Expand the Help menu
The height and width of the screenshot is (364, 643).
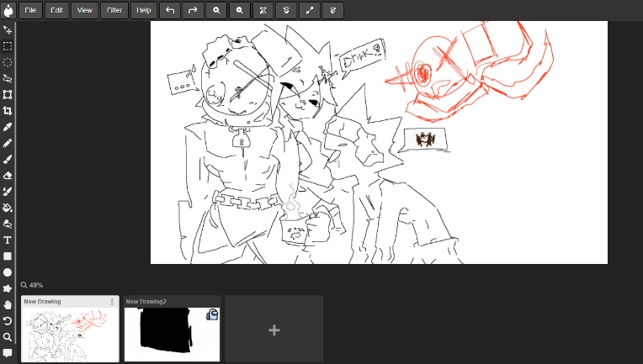point(144,10)
